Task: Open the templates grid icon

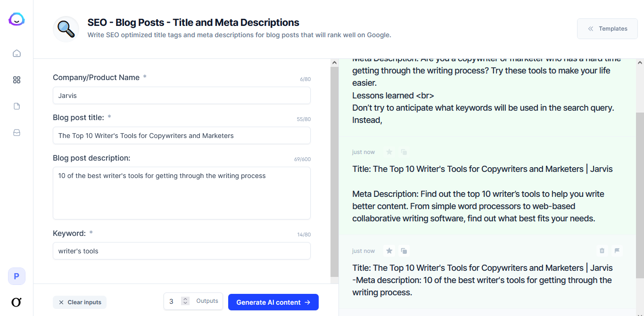Action: click(17, 80)
